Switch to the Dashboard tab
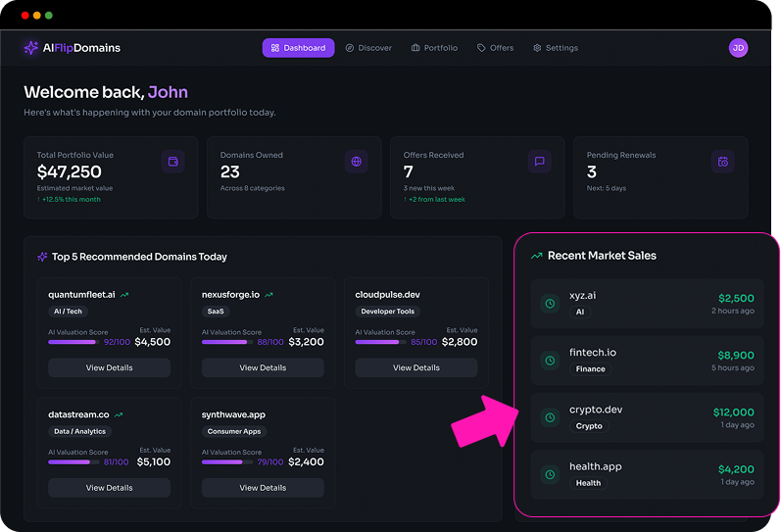Screen dimensions: 781x532 pos(298,48)
